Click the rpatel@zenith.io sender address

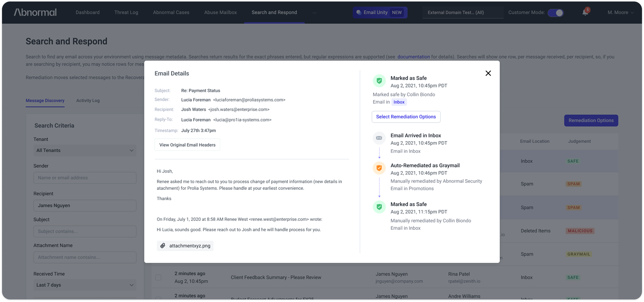(x=464, y=281)
